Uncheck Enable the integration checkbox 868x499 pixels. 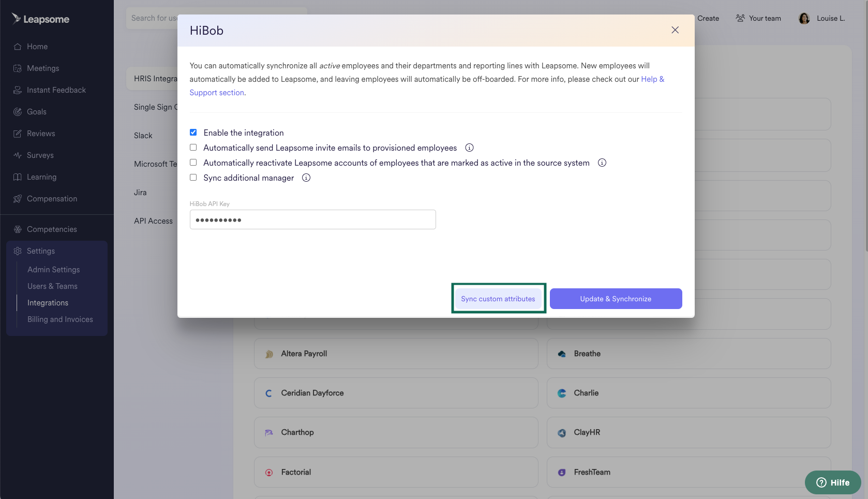point(193,133)
